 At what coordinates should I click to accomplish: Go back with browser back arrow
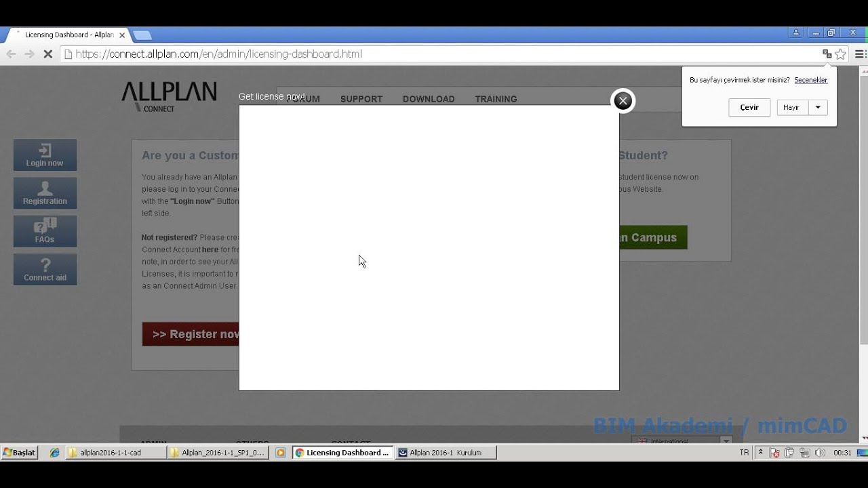11,54
